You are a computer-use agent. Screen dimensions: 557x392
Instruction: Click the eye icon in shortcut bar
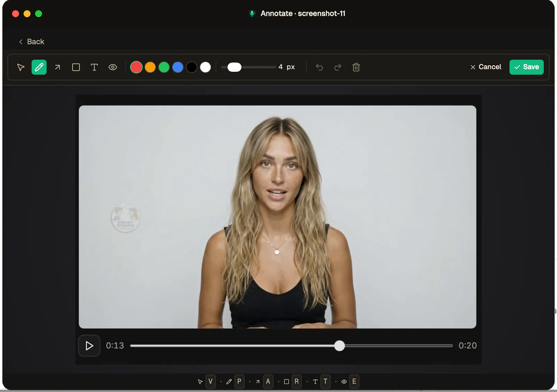point(344,382)
